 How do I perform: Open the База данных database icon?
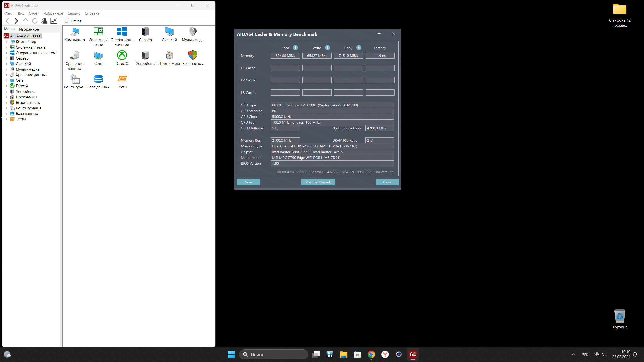pos(98,79)
